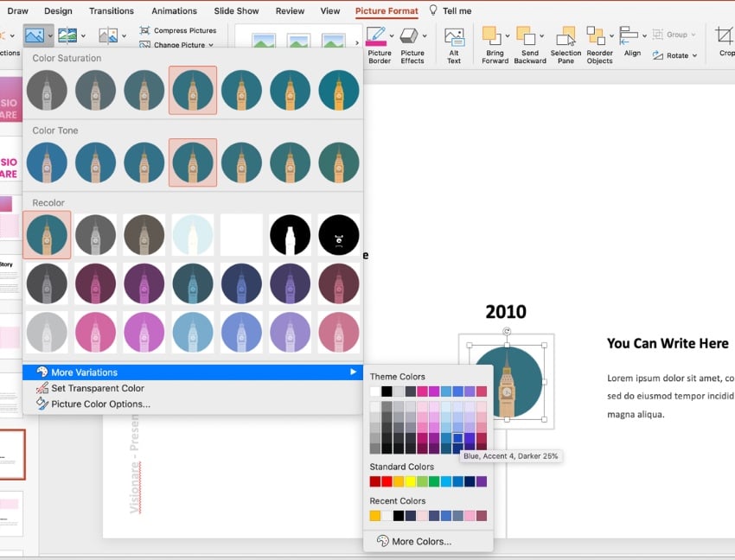Apply the Grayscale recolor thumbnail
Image resolution: width=735 pixels, height=560 pixels.
(x=95, y=235)
